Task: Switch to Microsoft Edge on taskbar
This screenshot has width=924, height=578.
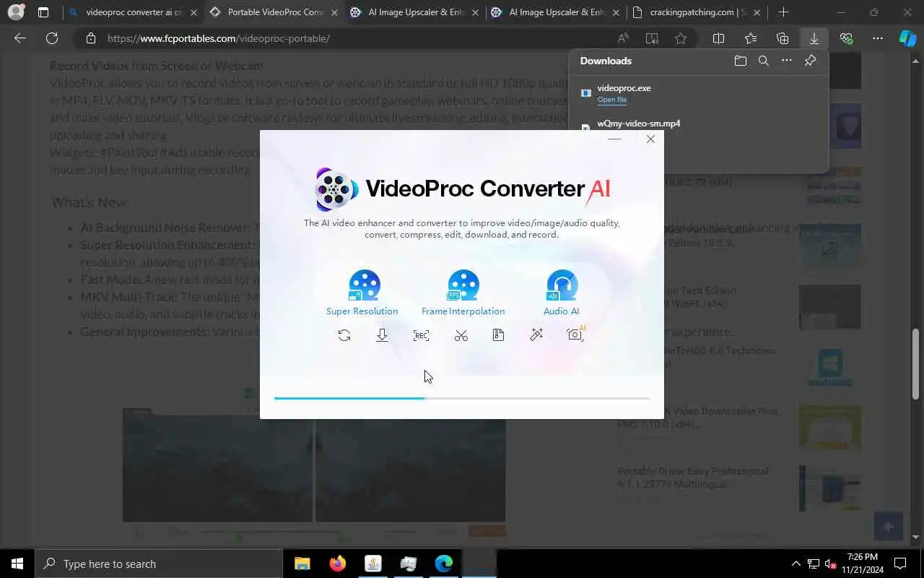Action: (443, 564)
